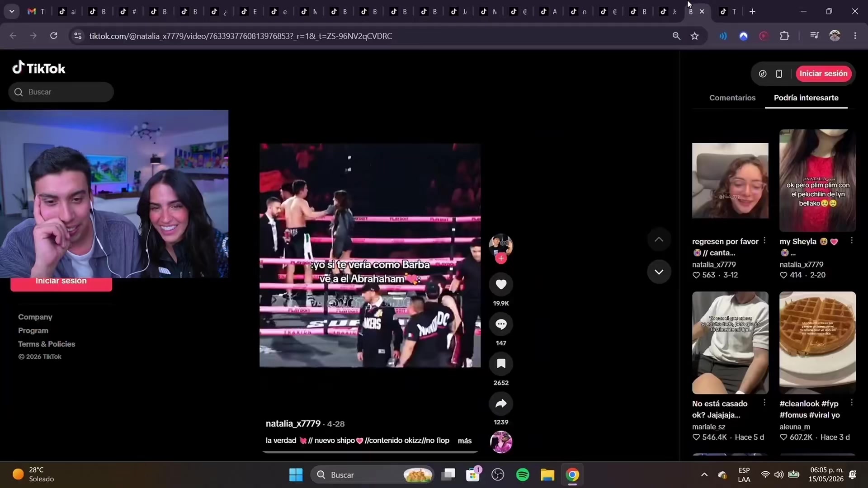The height and width of the screenshot is (488, 868).
Task: Open the phone app icon near Iniciar sesión
Action: pyautogui.click(x=779, y=74)
